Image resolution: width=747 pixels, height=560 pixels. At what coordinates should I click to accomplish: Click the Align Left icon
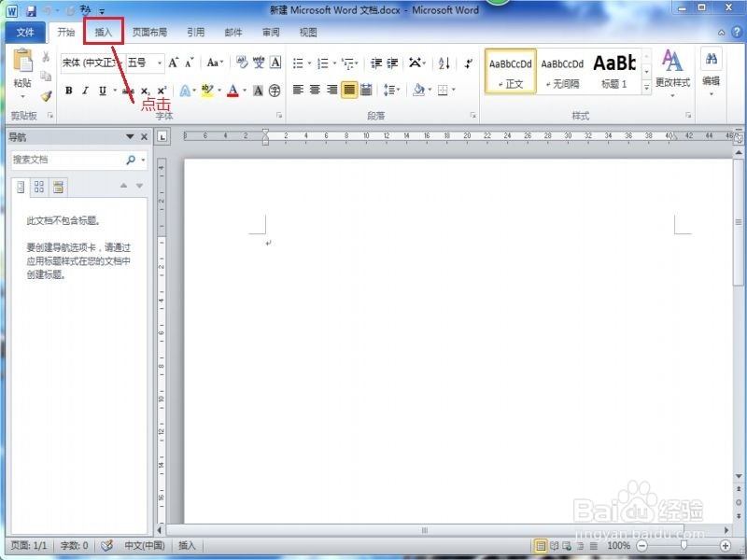(298, 90)
